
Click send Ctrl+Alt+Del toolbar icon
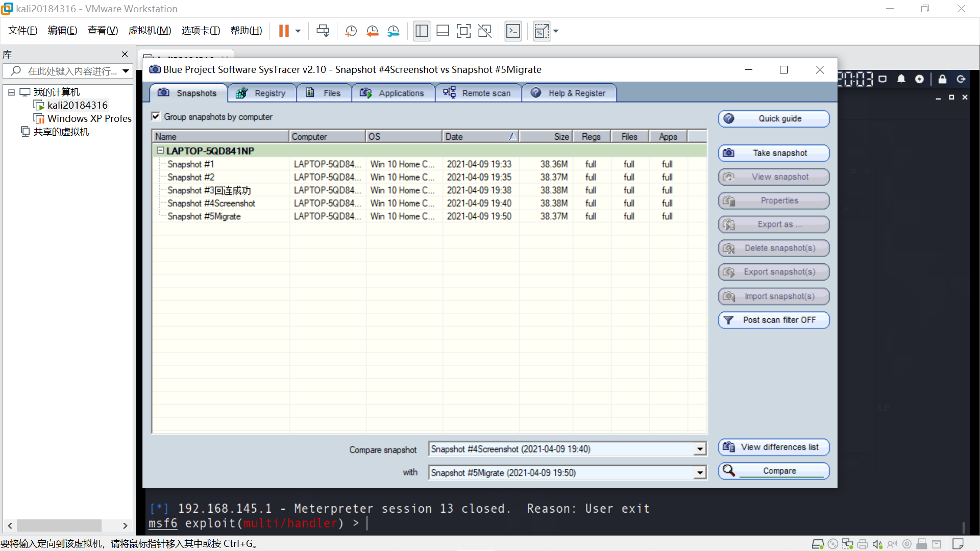pyautogui.click(x=323, y=31)
